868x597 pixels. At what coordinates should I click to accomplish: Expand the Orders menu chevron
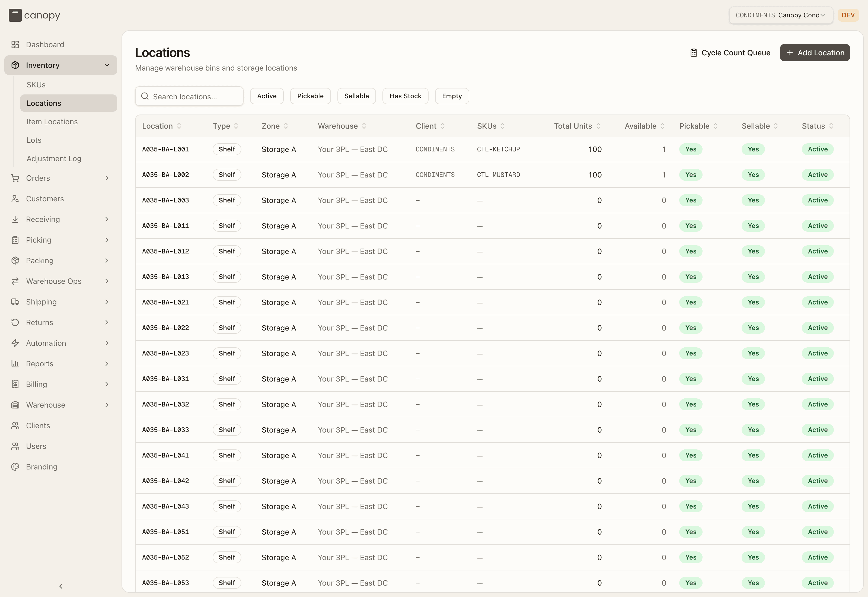pos(107,178)
